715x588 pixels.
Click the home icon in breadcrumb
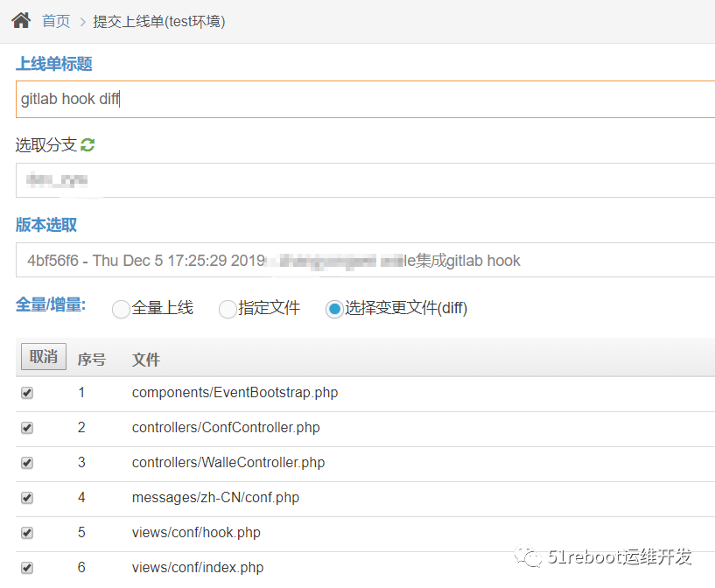click(x=21, y=20)
